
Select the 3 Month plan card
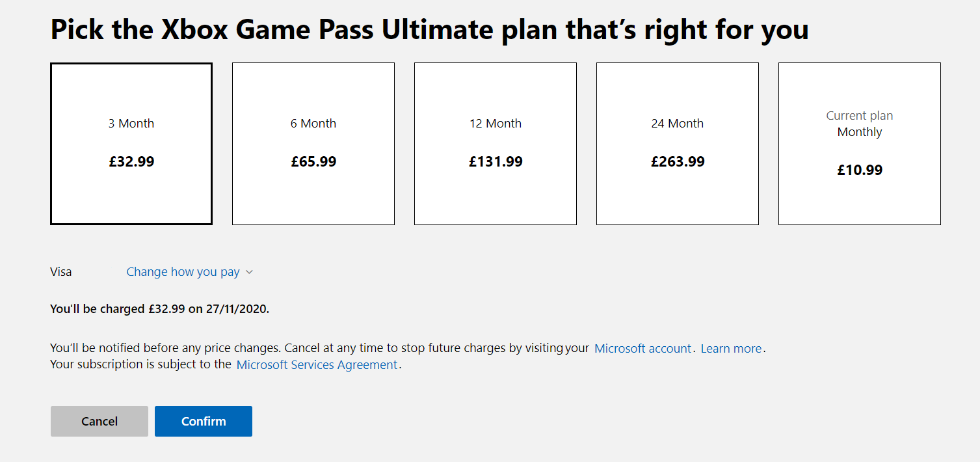point(131,143)
